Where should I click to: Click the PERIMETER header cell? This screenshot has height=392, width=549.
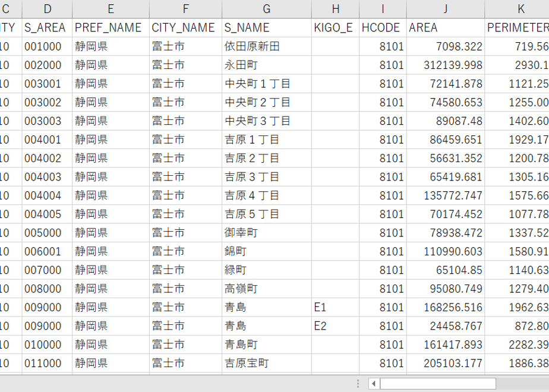[x=517, y=28]
